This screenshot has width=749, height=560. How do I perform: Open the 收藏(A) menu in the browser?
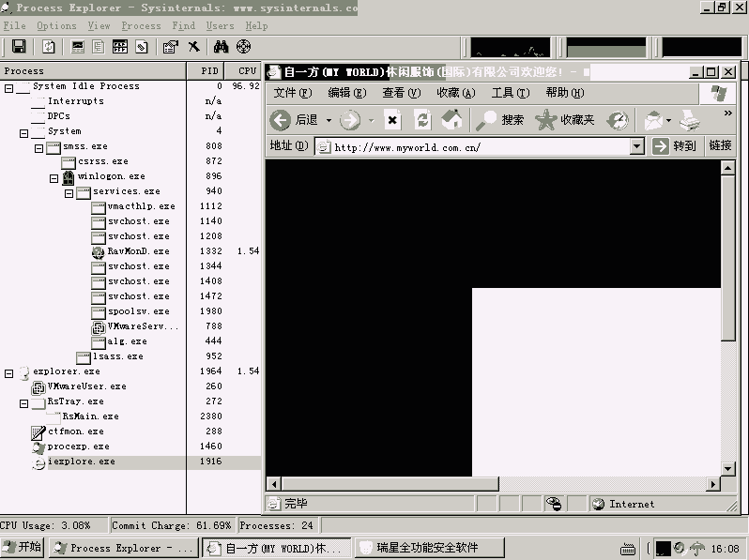(x=455, y=93)
